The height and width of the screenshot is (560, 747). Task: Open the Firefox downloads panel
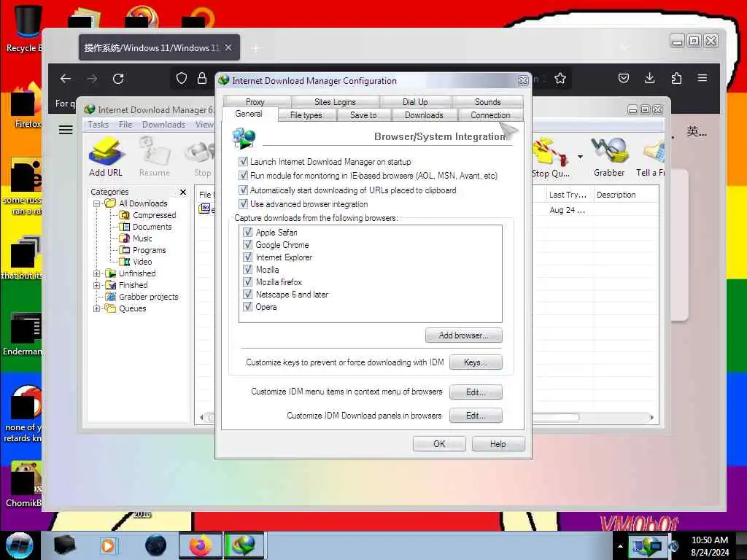pos(649,78)
